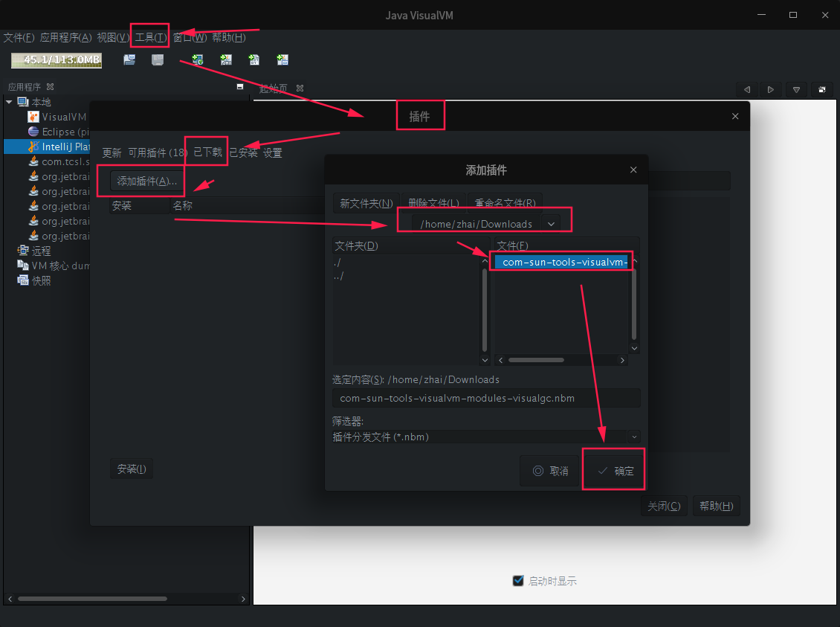This screenshot has height=627, width=840.
Task: Open the 帮助(H) menu
Action: pos(229,37)
